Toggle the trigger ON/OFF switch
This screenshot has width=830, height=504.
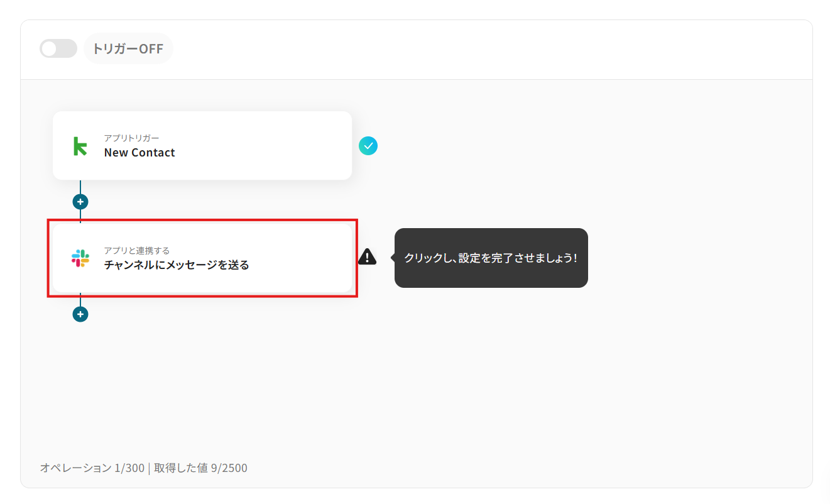(58, 48)
